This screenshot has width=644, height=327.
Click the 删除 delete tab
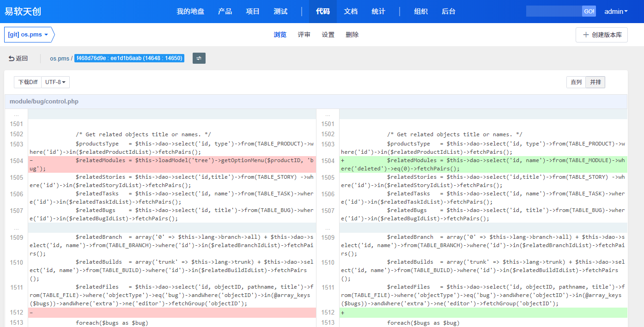pos(352,35)
